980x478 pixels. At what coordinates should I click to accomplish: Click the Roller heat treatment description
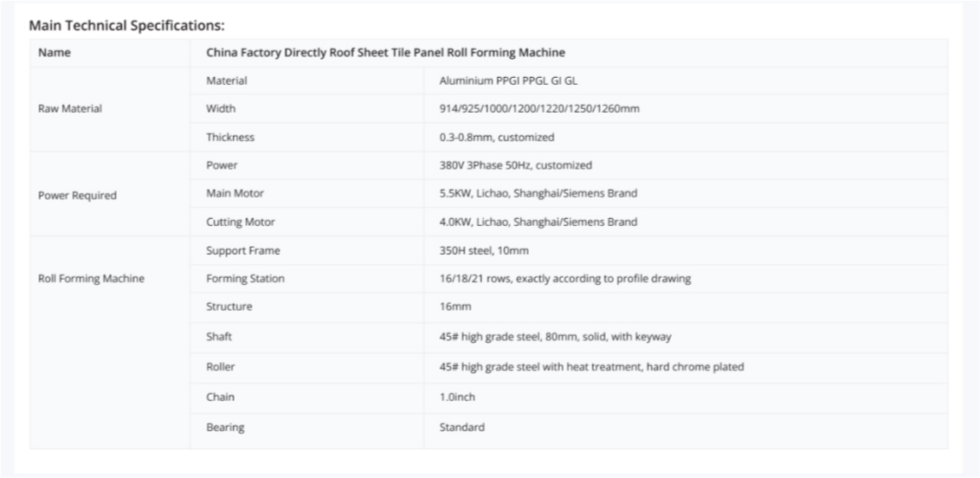coord(591,367)
